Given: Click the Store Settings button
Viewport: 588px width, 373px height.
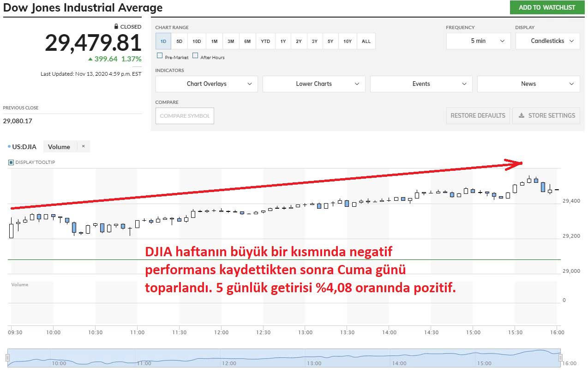Looking at the screenshot, I should tap(547, 116).
